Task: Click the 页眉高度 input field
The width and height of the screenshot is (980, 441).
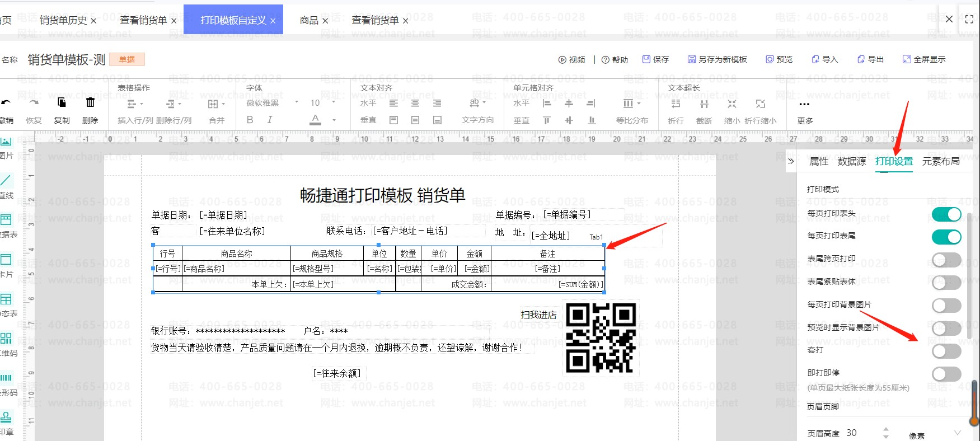Action: [x=861, y=433]
